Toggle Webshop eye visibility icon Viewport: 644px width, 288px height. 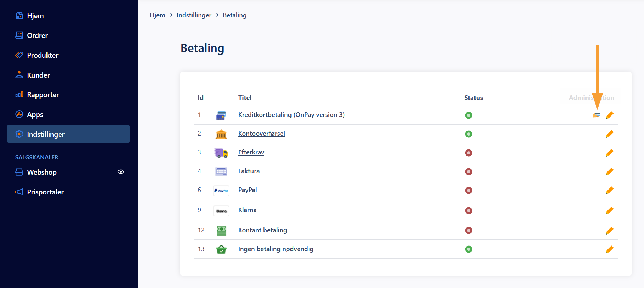click(121, 172)
